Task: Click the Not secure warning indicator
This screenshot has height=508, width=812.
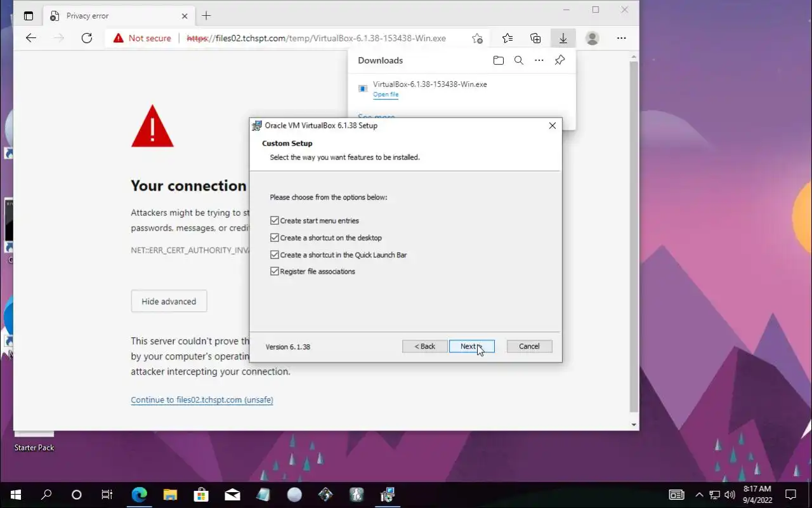Action: click(142, 38)
